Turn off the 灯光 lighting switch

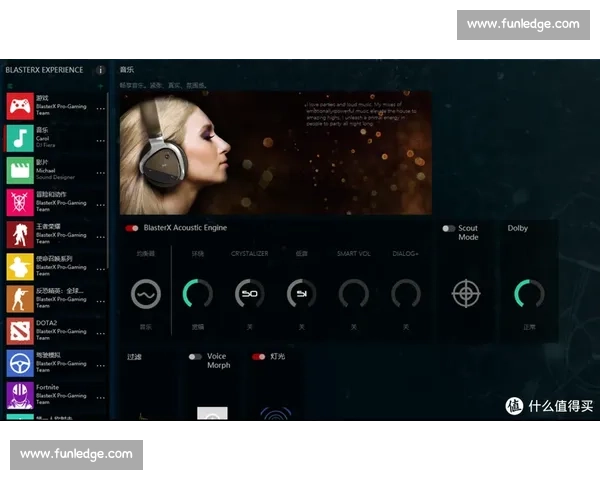pyautogui.click(x=259, y=357)
